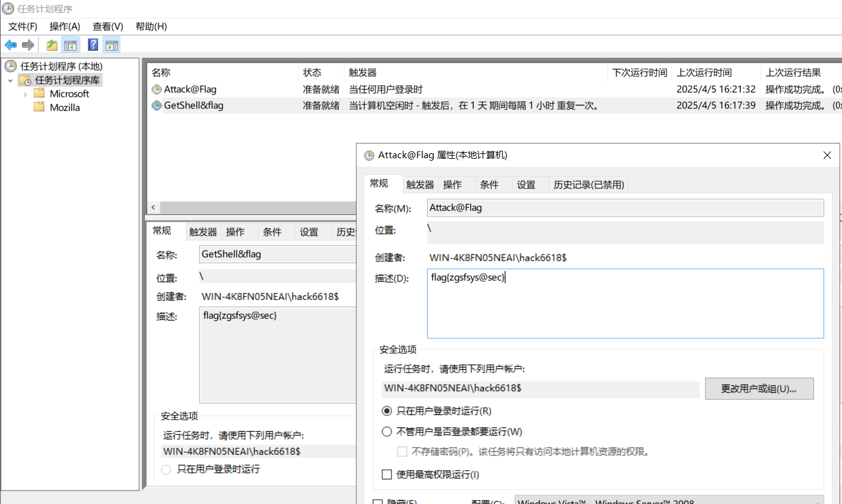Click the 准备就绪 status of Attack@Flag row
This screenshot has height=504, width=842.
click(321, 90)
